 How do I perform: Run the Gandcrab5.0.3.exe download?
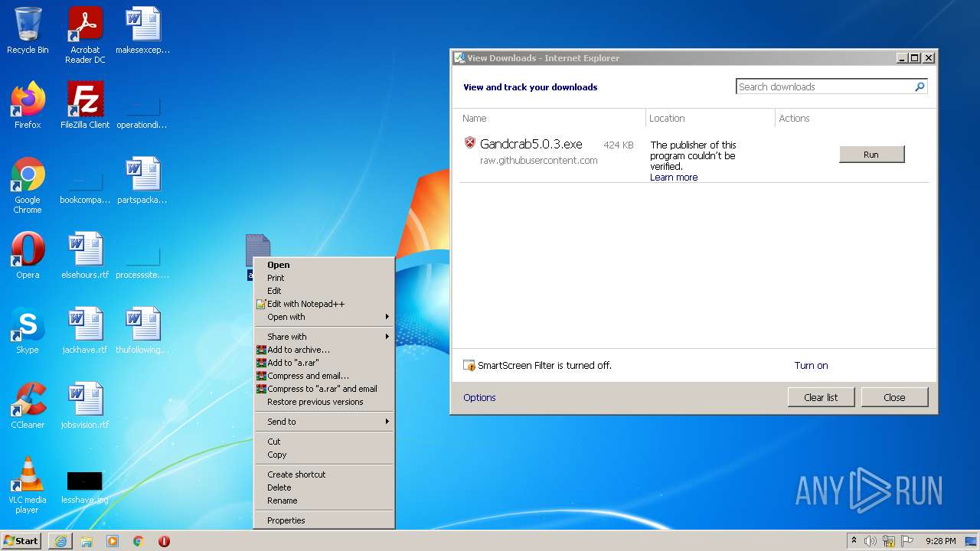[x=871, y=155]
